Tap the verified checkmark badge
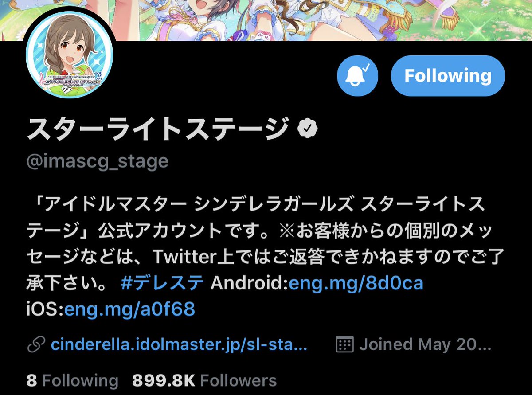 pyautogui.click(x=307, y=129)
